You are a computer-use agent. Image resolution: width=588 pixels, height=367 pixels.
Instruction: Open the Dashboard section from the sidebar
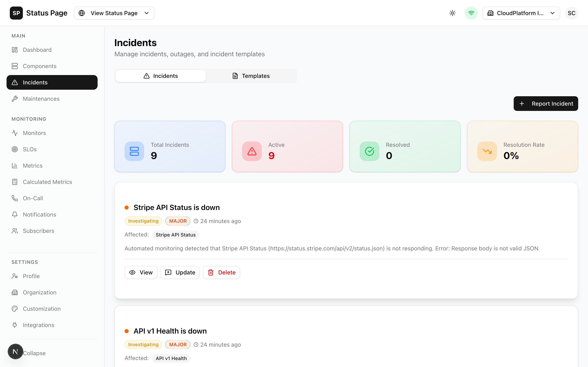(37, 50)
